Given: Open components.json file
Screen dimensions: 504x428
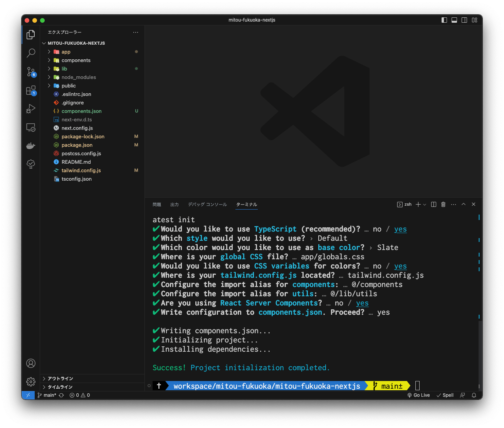Looking at the screenshot, I should 92,111.
